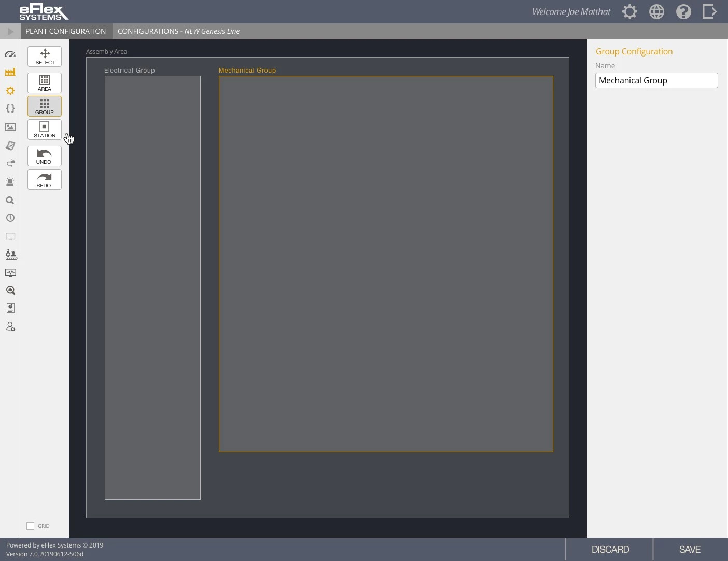
Task: Click the Name input field showing Mechanical Group
Action: point(656,80)
